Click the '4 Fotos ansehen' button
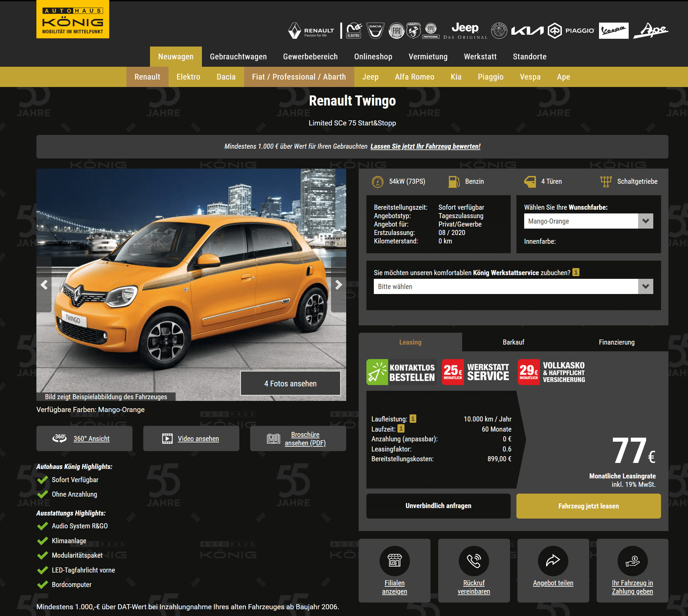 coord(290,383)
